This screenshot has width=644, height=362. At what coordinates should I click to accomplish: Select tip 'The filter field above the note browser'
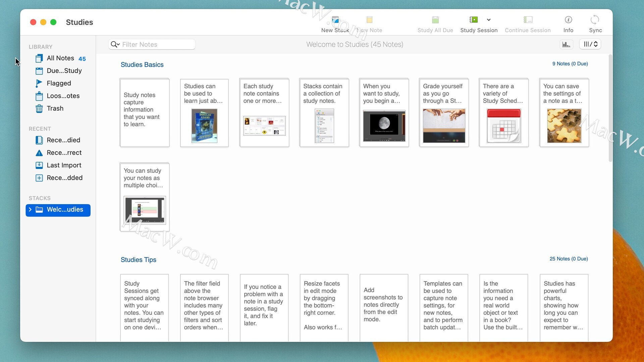(x=204, y=307)
